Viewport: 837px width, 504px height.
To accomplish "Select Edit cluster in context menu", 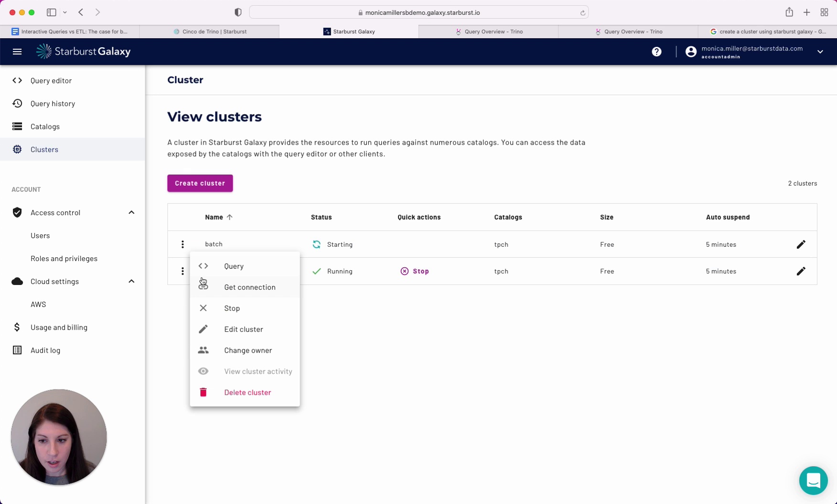I will click(245, 329).
